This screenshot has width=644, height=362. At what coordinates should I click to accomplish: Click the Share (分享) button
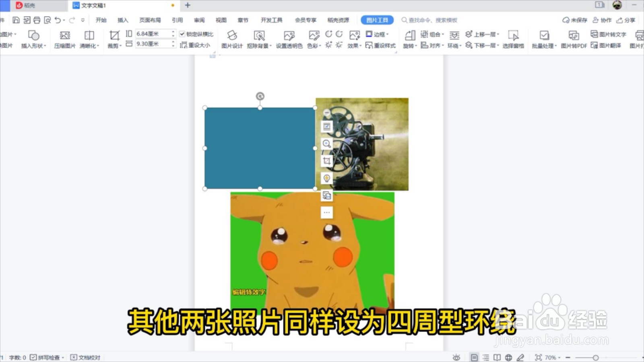pos(626,20)
